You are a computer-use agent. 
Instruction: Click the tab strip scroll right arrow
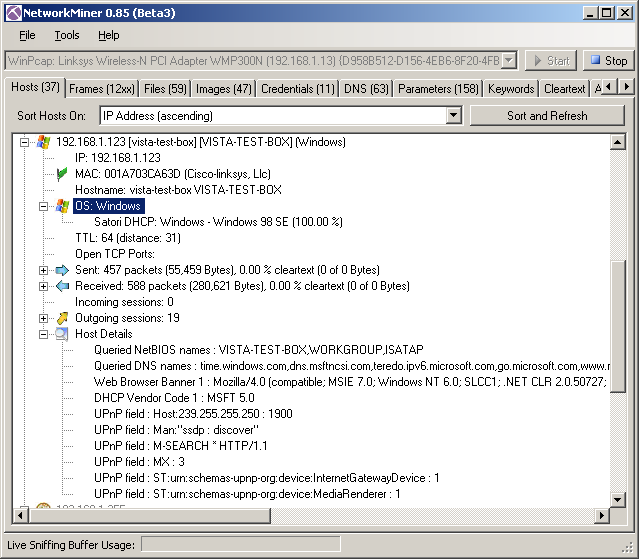(x=626, y=87)
